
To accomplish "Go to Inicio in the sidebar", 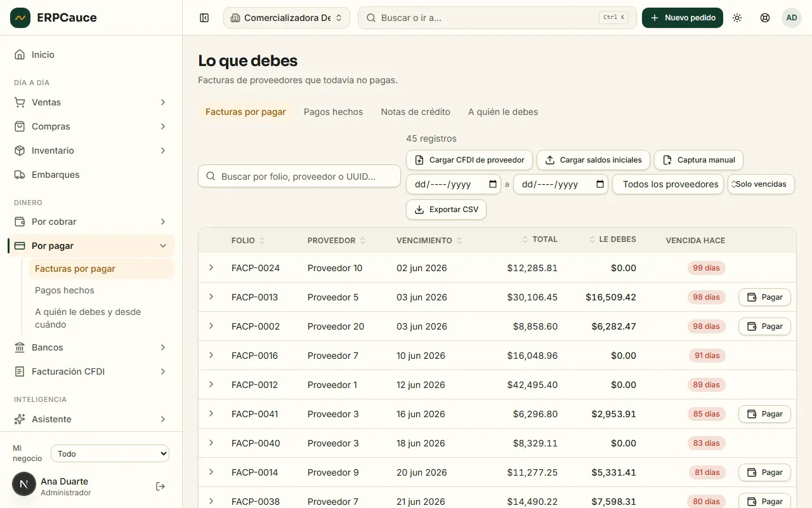I will click(91, 55).
